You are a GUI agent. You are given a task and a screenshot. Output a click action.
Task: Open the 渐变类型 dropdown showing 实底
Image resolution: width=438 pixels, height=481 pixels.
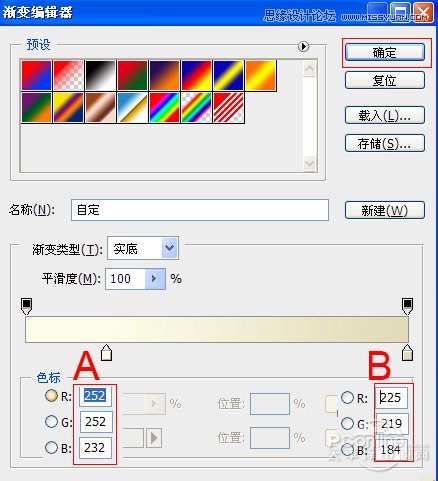click(143, 248)
